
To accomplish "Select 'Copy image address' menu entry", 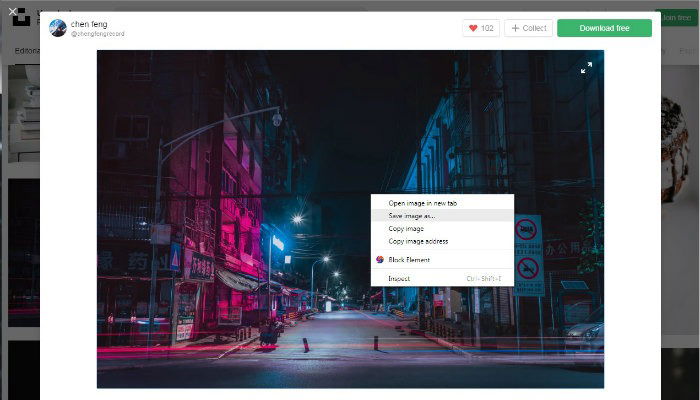I will [442, 241].
